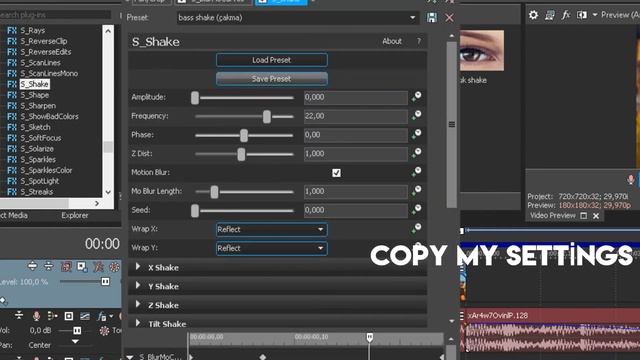Click the Frequency slider handle
The image size is (640, 360).
point(267,117)
